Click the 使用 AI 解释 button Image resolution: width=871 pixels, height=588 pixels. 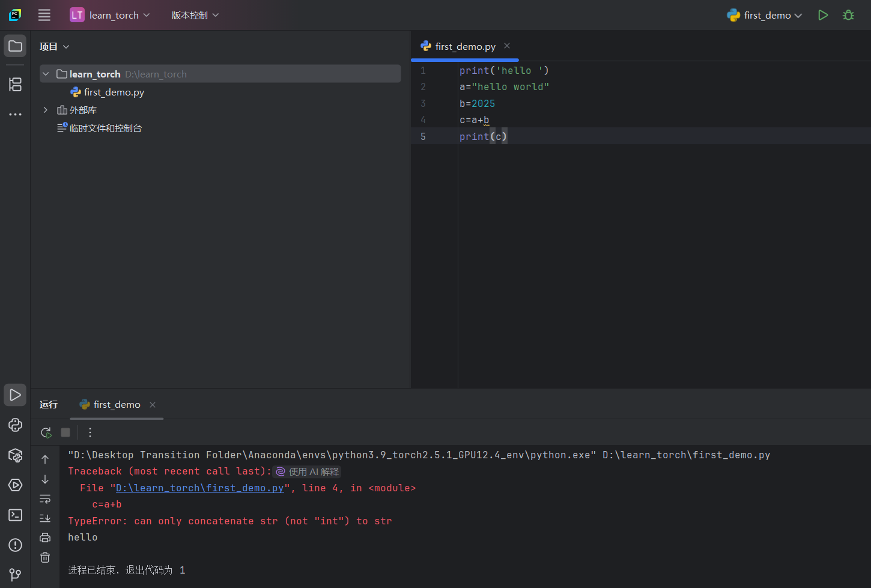[306, 471]
